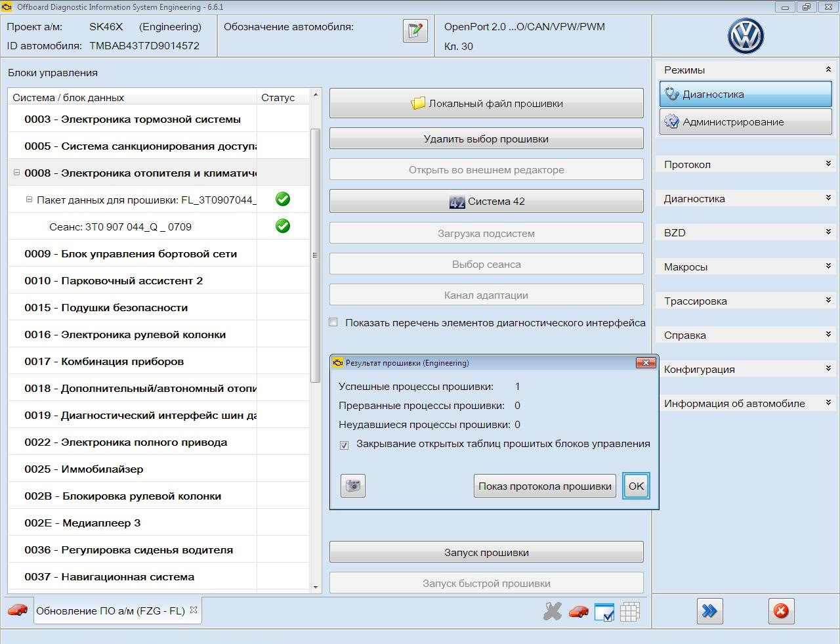Select 0017 Комбинация приборов row
The height and width of the screenshot is (644, 840).
click(158, 361)
